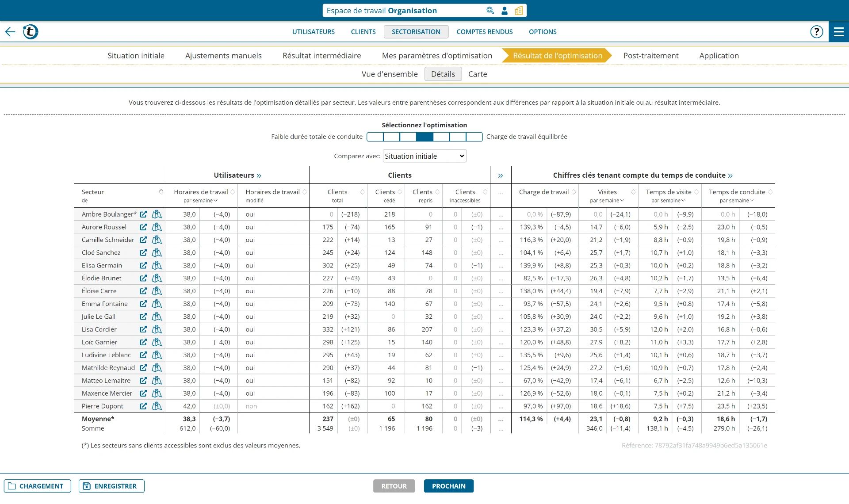Show Julie Le Gall on map icon

coord(157,317)
